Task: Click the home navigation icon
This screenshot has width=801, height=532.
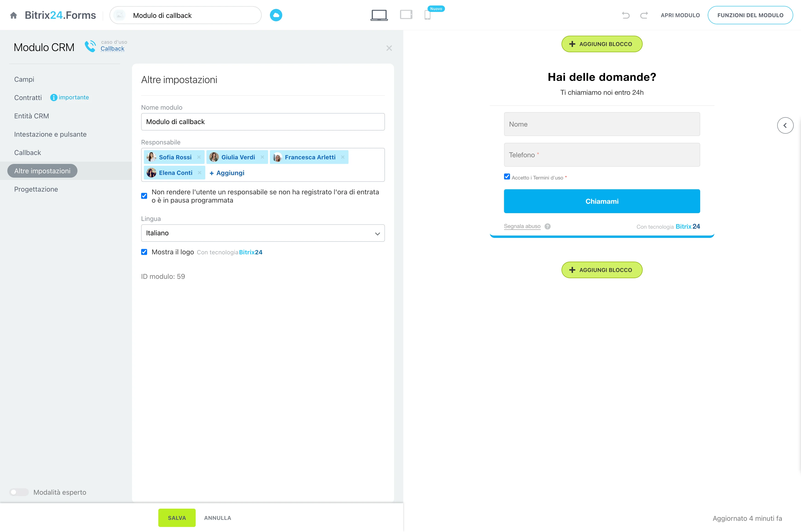Action: (x=13, y=15)
